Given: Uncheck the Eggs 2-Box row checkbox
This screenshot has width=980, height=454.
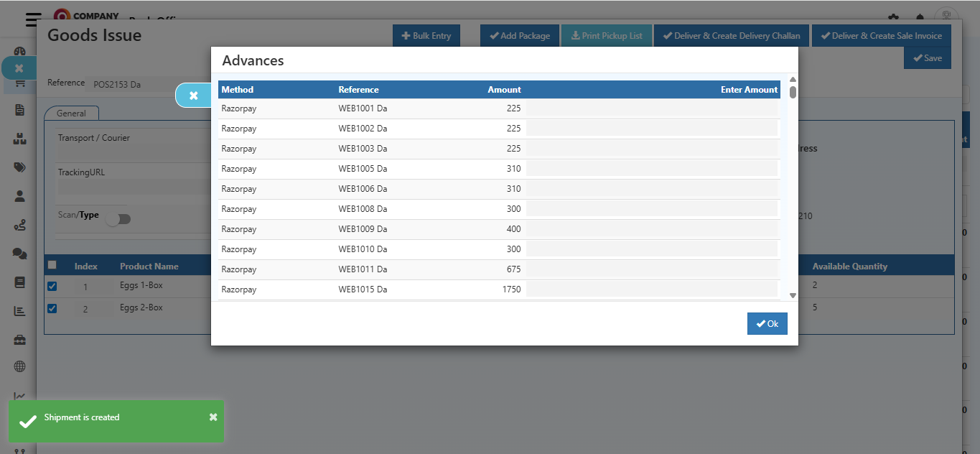Looking at the screenshot, I should [x=52, y=308].
